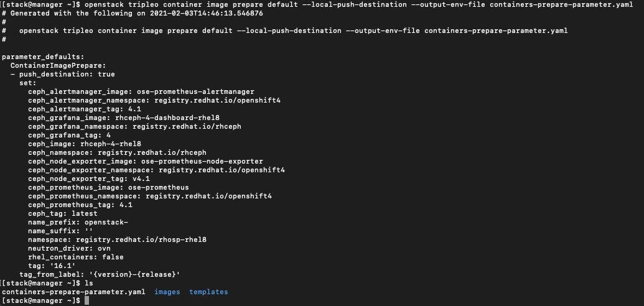Click the tag value '16.1'
This screenshot has height=306, width=644.
63,266
